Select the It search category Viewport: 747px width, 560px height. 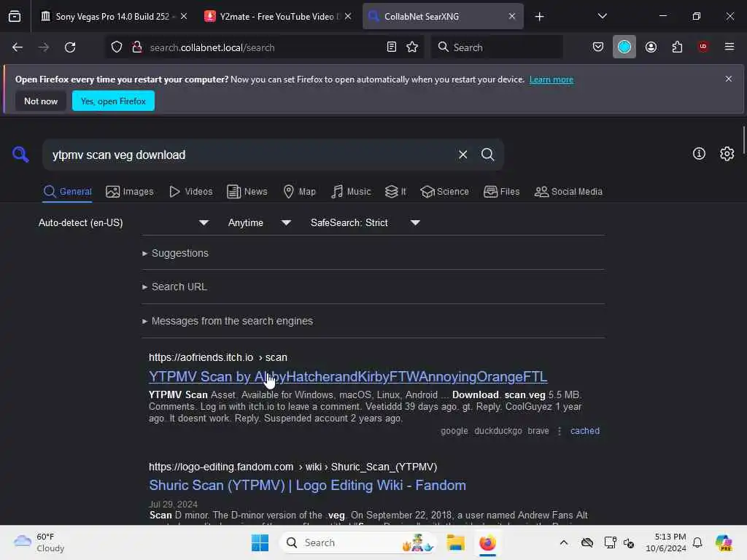coord(395,192)
